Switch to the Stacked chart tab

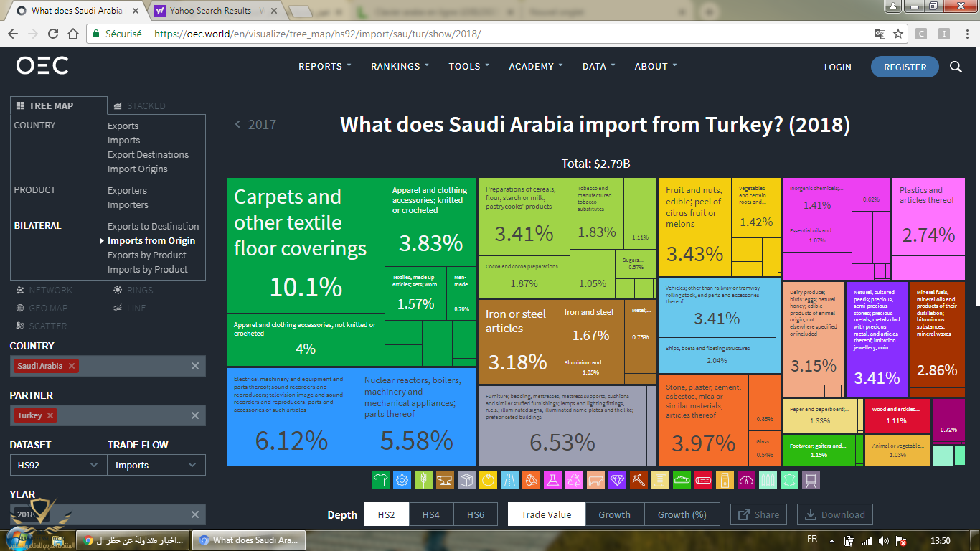pos(146,105)
